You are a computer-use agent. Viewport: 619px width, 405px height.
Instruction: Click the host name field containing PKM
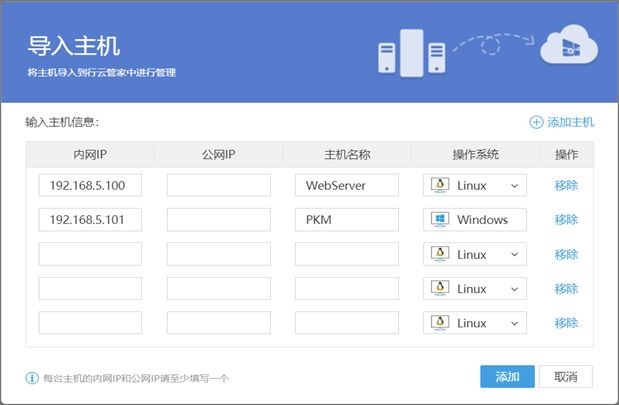coord(346,220)
